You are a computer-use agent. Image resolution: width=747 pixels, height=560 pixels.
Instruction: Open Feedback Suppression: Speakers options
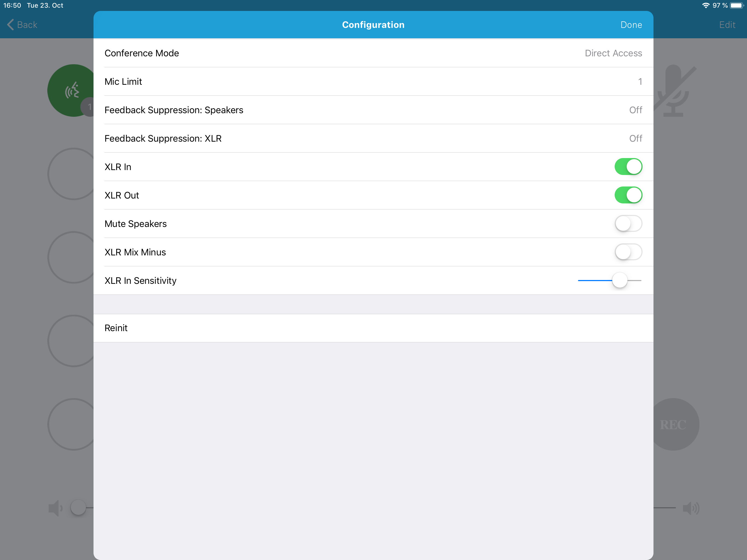(x=373, y=110)
